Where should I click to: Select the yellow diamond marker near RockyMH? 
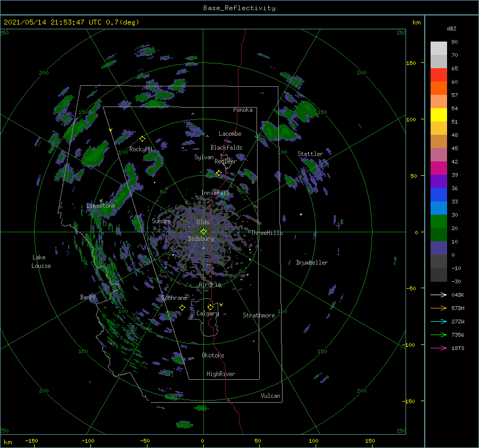(x=142, y=139)
